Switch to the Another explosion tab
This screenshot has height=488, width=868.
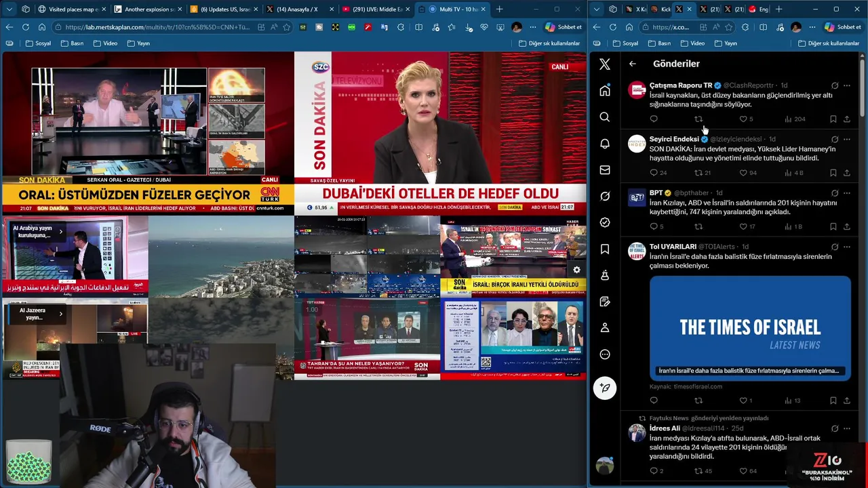[147, 9]
